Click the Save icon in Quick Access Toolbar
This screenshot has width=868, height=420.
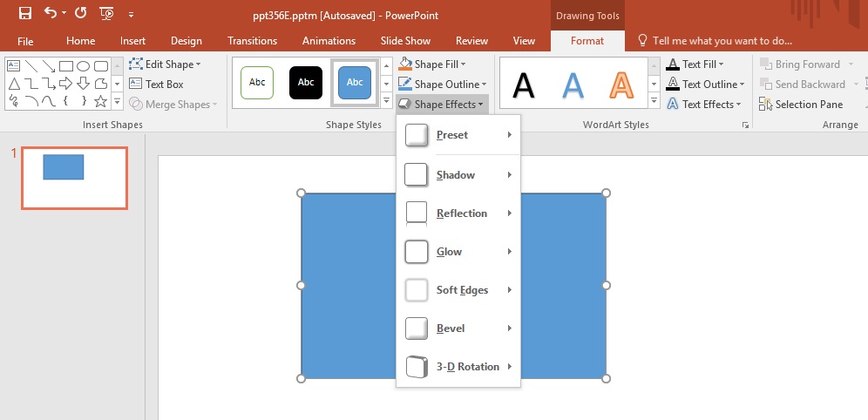(25, 13)
